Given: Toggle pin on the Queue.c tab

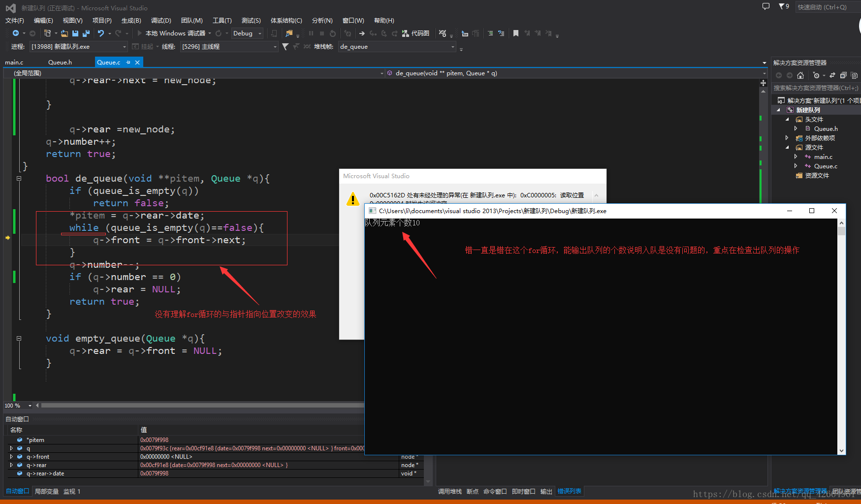Looking at the screenshot, I should (128, 62).
